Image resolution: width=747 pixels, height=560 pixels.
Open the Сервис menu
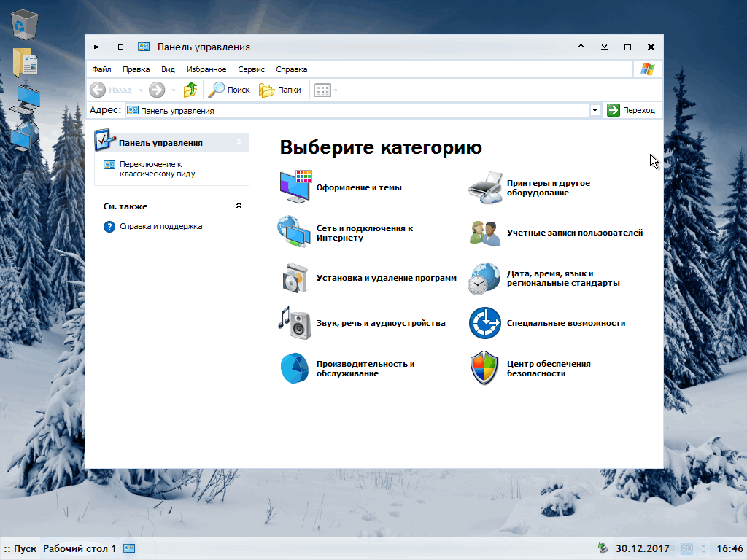[251, 69]
